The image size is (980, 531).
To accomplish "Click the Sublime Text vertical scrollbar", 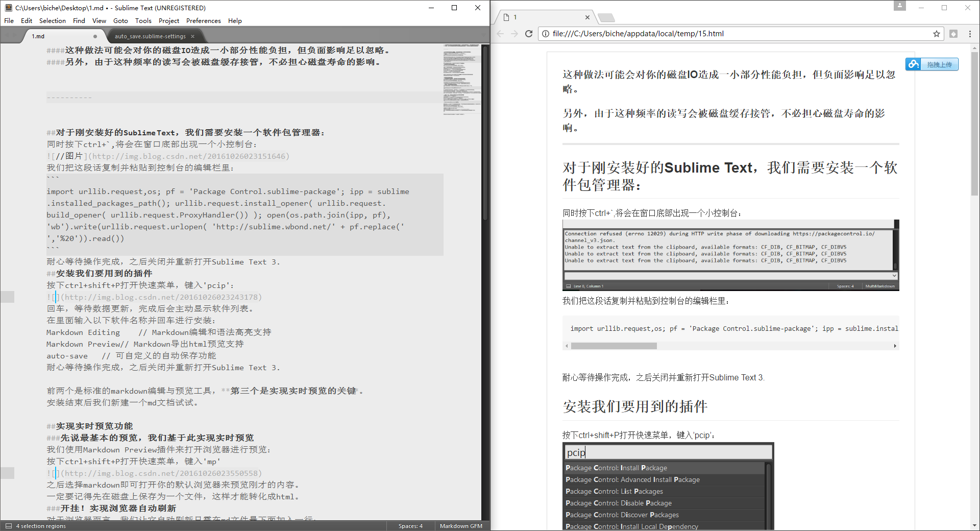I will 485,133.
